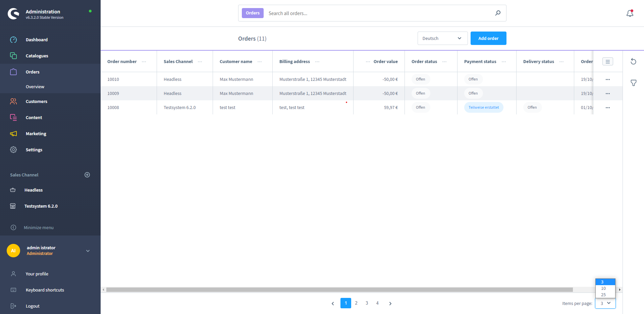The width and height of the screenshot is (644, 314).
Task: Click the Dashboard gauge icon
Action: point(13,40)
